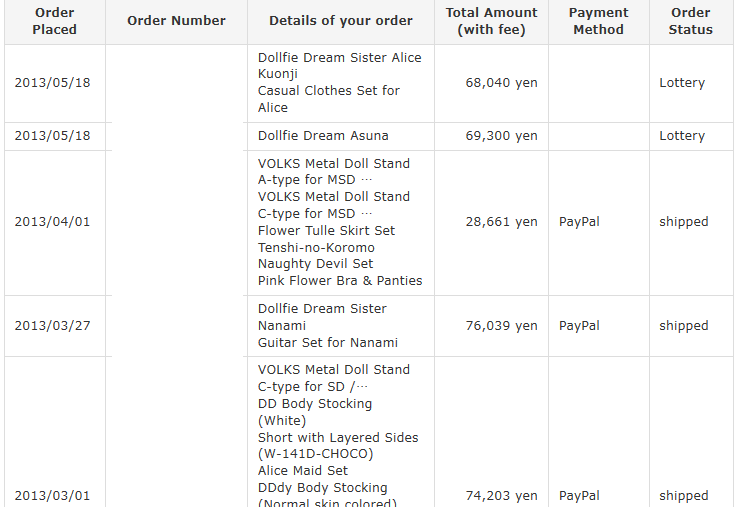Image resolution: width=737 pixels, height=507 pixels.
Task: Click the 2013/03/27 order date
Action: click(x=52, y=326)
